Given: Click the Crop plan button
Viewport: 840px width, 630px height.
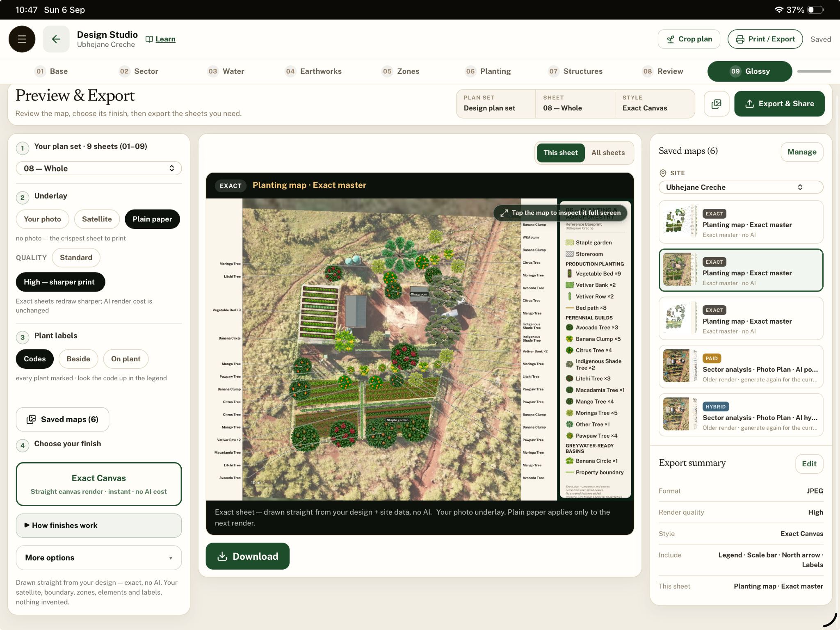Looking at the screenshot, I should (689, 39).
